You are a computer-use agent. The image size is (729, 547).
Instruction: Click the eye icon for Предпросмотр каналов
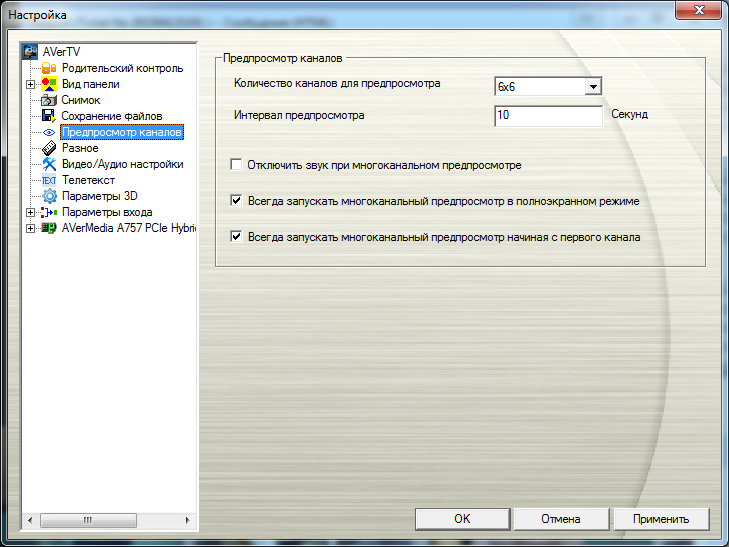coord(49,132)
